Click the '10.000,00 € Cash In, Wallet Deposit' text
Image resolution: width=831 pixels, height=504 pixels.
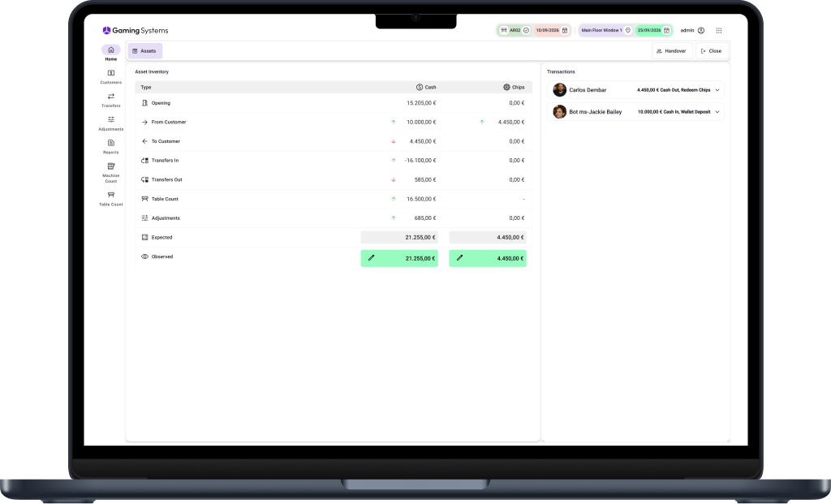click(674, 112)
